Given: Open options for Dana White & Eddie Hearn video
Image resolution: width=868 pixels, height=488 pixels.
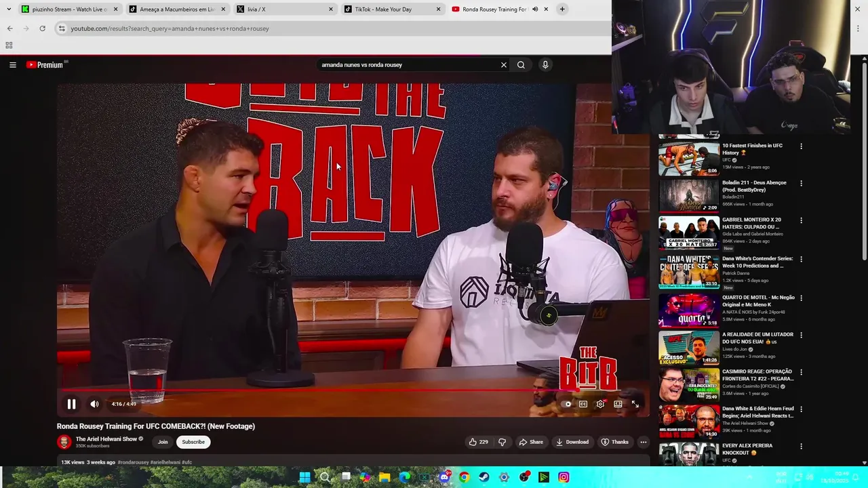Looking at the screenshot, I should click(801, 410).
